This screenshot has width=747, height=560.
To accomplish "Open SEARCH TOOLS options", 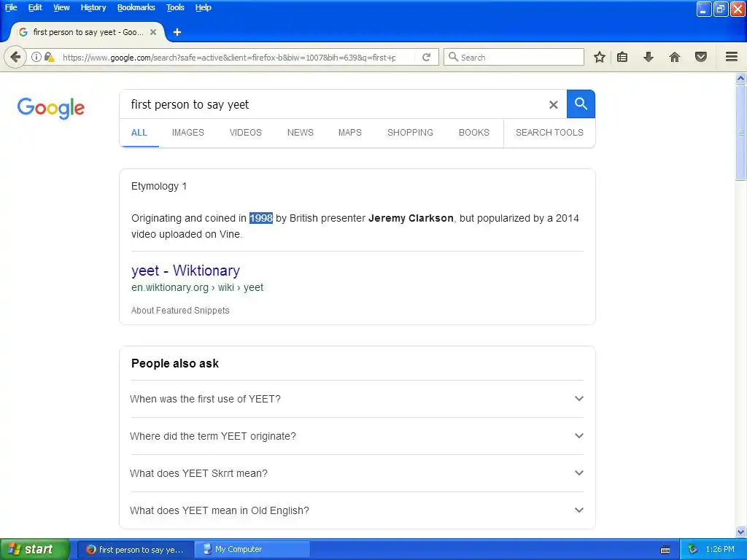I will click(549, 133).
